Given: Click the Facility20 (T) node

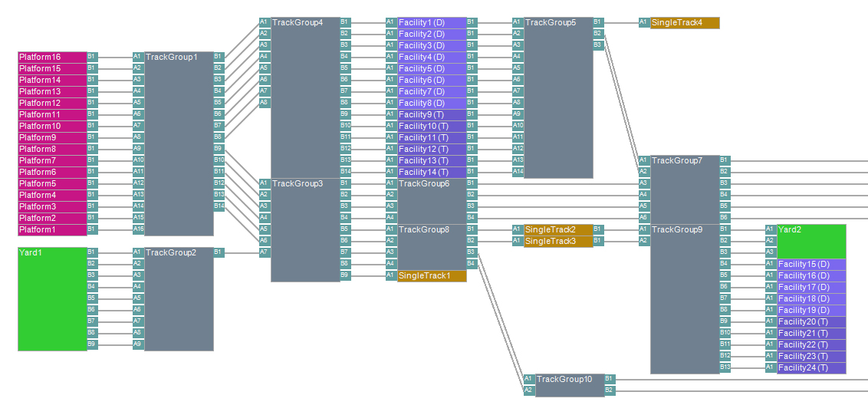Looking at the screenshot, I should [811, 322].
